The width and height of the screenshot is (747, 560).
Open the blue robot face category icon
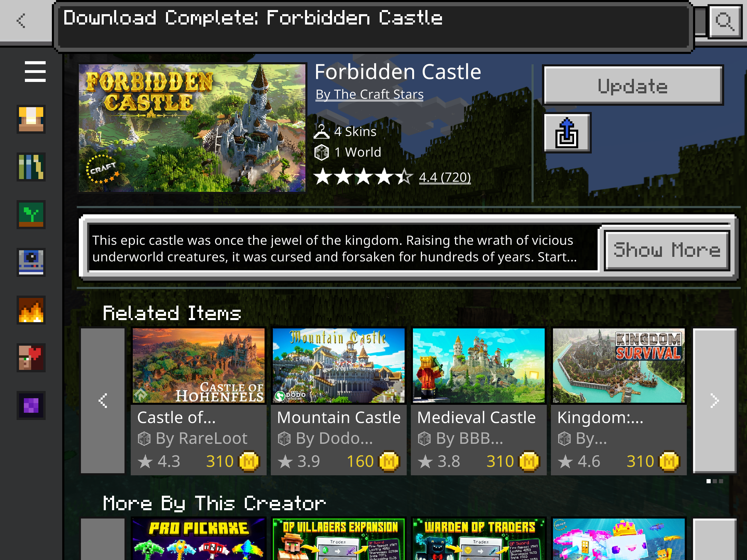(x=31, y=262)
